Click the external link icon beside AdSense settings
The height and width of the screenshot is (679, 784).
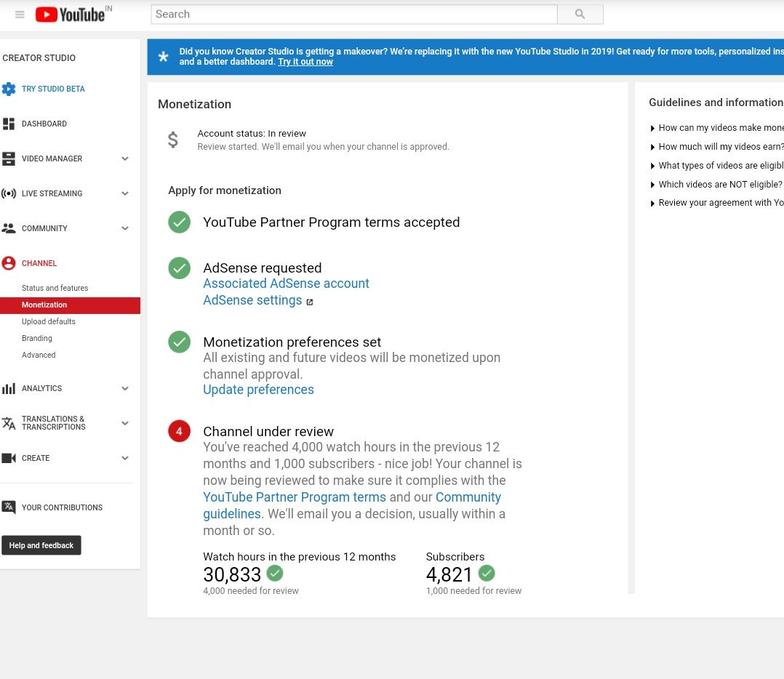point(310,302)
